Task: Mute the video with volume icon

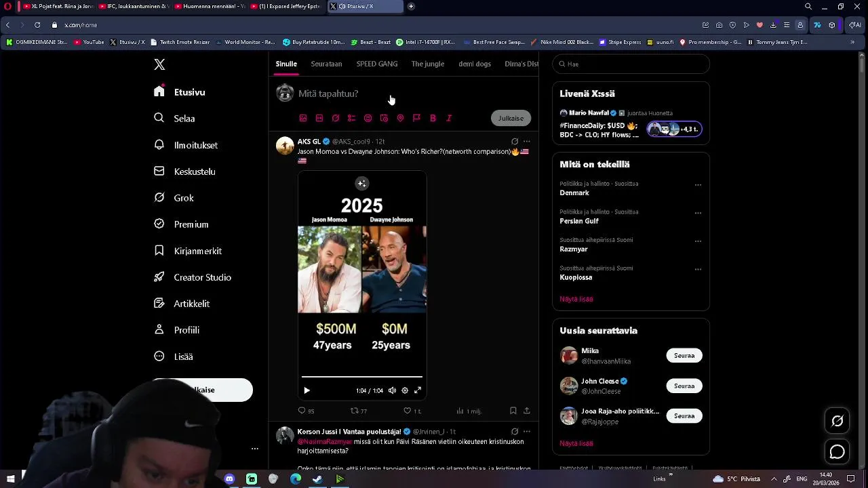Action: pyautogui.click(x=392, y=390)
